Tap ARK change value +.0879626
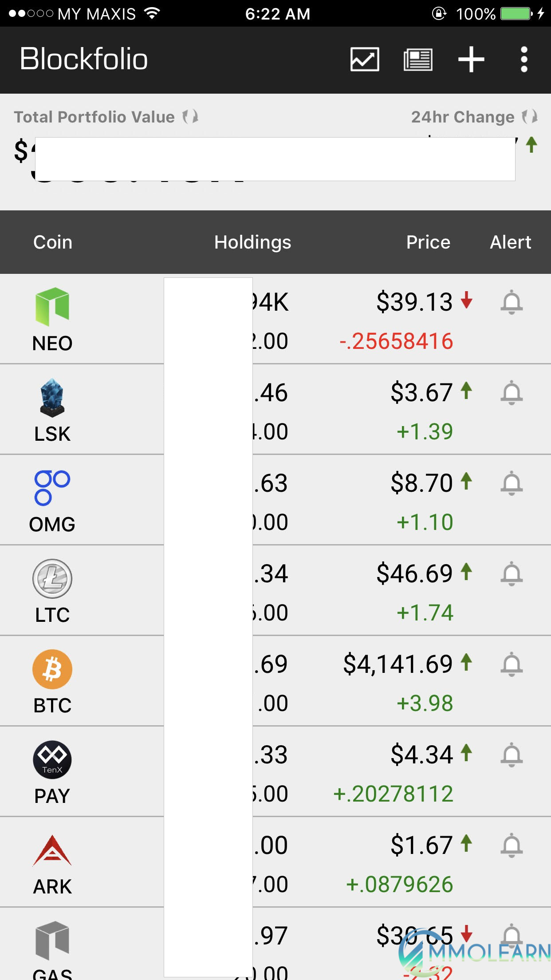The image size is (551, 980). tap(399, 885)
